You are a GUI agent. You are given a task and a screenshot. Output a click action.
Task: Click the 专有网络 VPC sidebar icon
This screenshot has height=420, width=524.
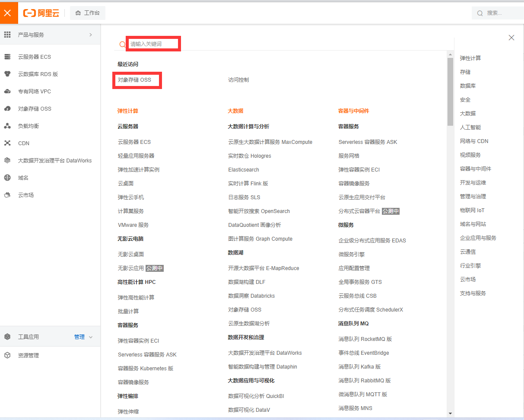pos(7,91)
